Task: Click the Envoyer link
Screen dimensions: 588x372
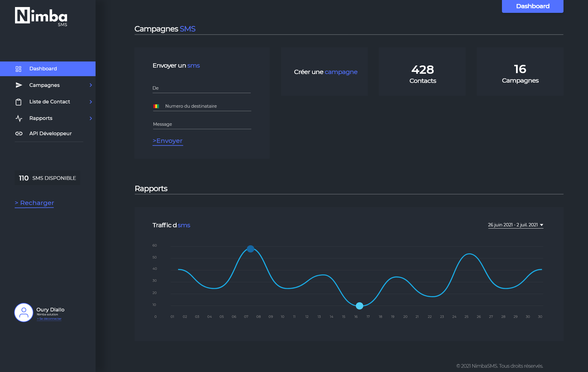Action: tap(168, 141)
